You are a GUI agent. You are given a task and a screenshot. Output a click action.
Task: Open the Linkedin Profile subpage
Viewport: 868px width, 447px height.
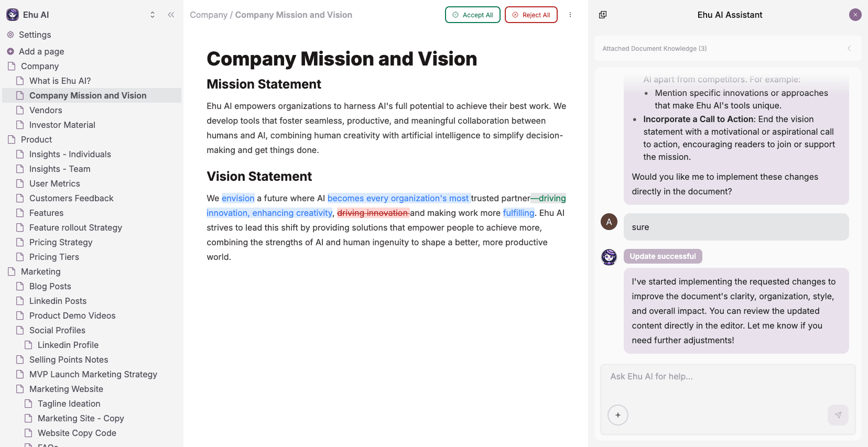point(68,345)
